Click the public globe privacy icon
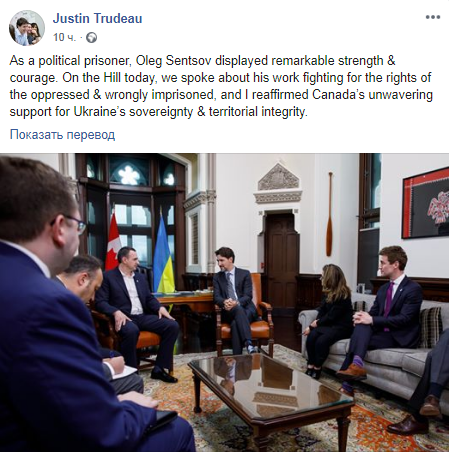Image resolution: width=449 pixels, height=452 pixels. 91,38
